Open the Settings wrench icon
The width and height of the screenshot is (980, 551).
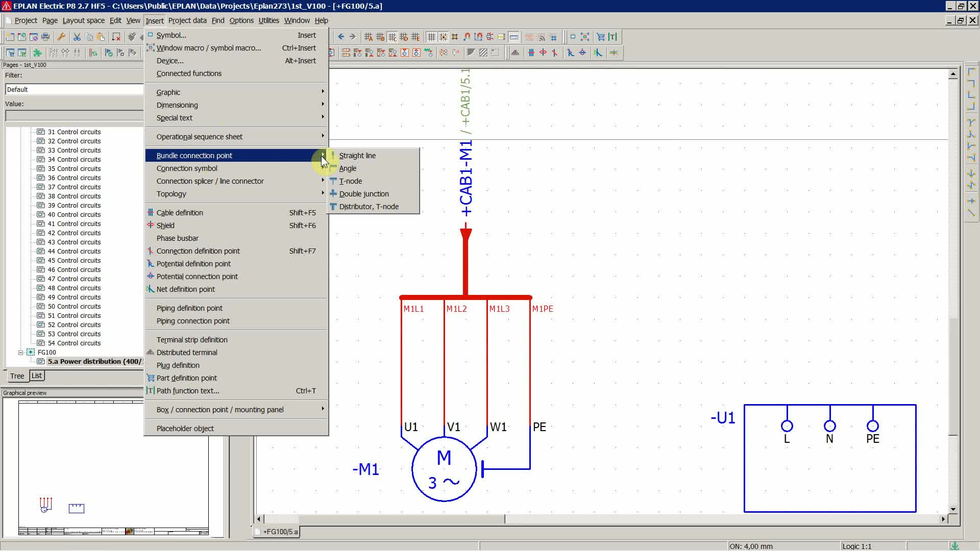[61, 37]
